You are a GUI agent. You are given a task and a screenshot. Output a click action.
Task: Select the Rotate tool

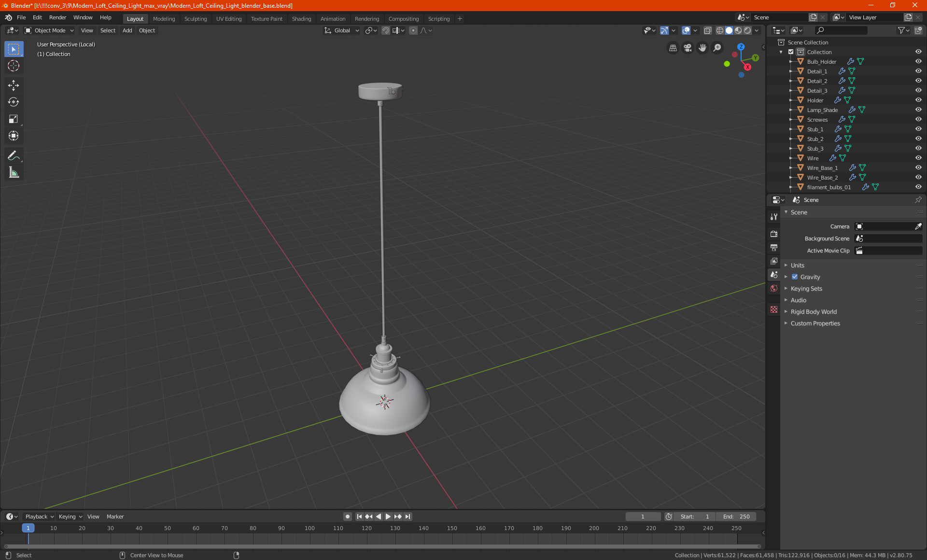tap(14, 102)
